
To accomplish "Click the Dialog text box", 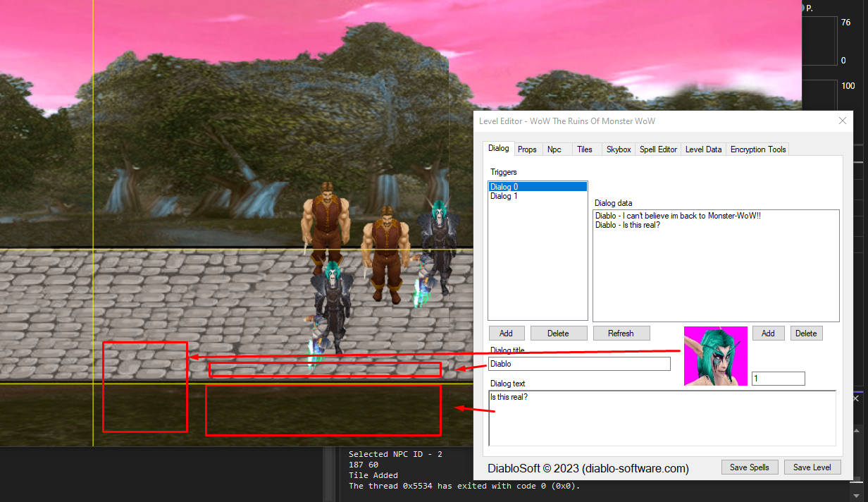I will pyautogui.click(x=662, y=418).
